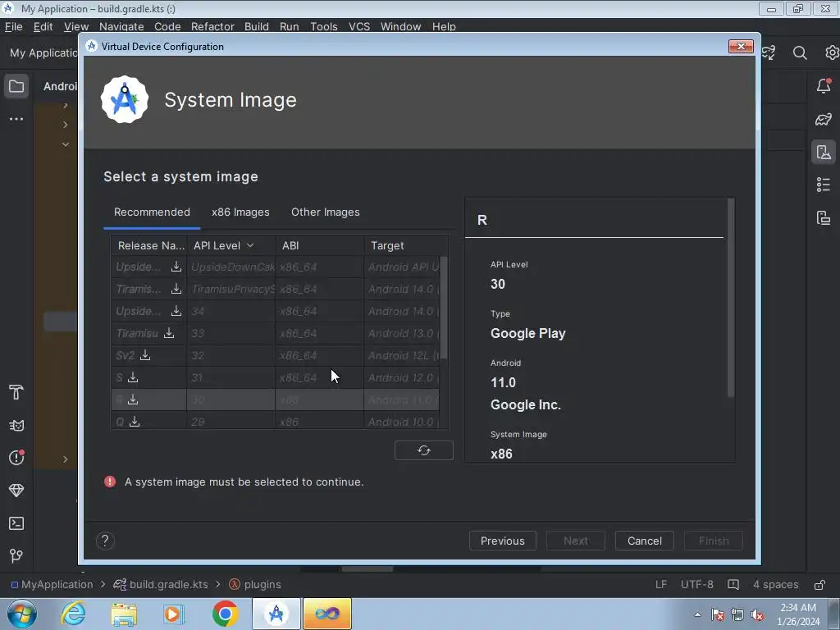Click the MyApplication breadcrumb
This screenshot has height=630, width=840.
pyautogui.click(x=52, y=584)
